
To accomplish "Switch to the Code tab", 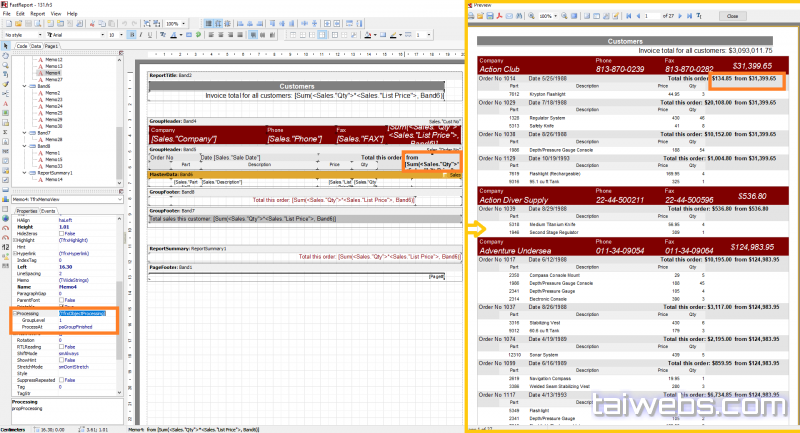I will tap(21, 46).
